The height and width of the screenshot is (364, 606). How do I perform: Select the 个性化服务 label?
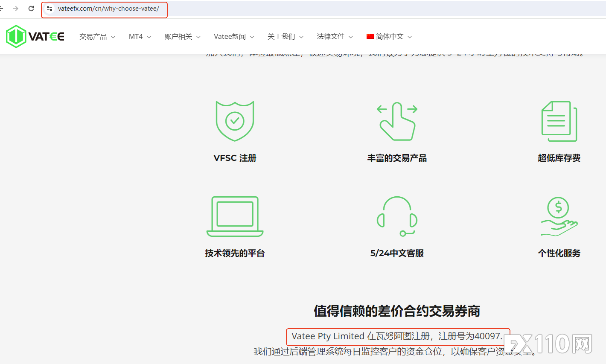[x=559, y=253]
